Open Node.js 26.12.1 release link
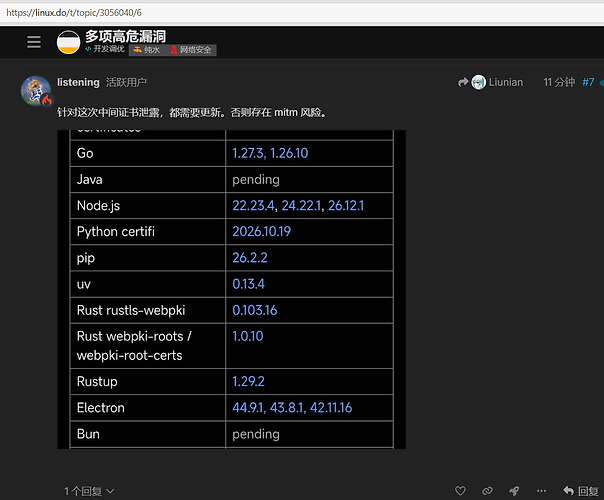 (x=346, y=206)
